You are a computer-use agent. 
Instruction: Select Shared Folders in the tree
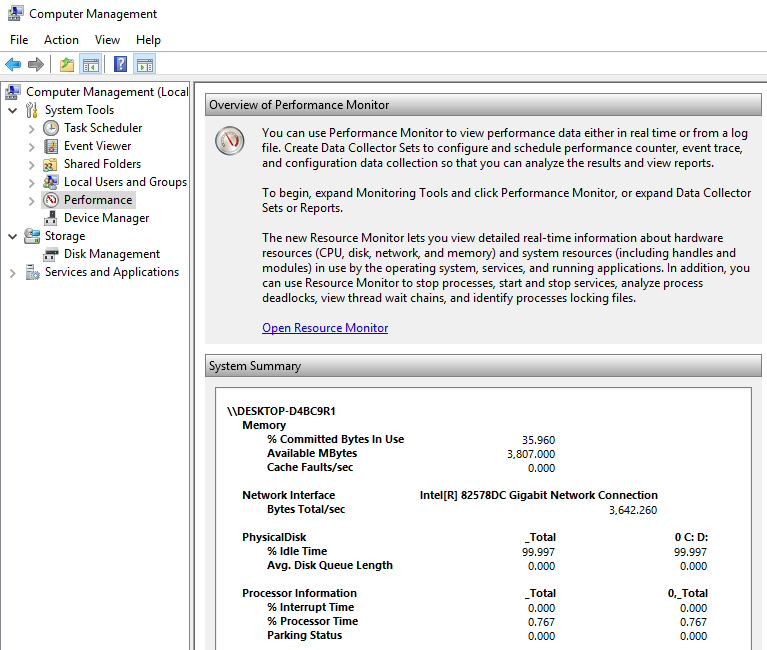[x=102, y=164]
